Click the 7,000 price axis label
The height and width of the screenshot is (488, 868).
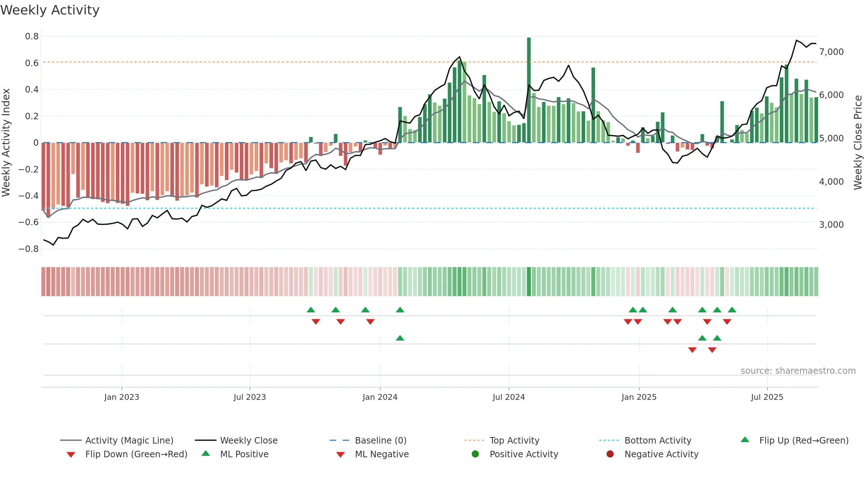831,52
